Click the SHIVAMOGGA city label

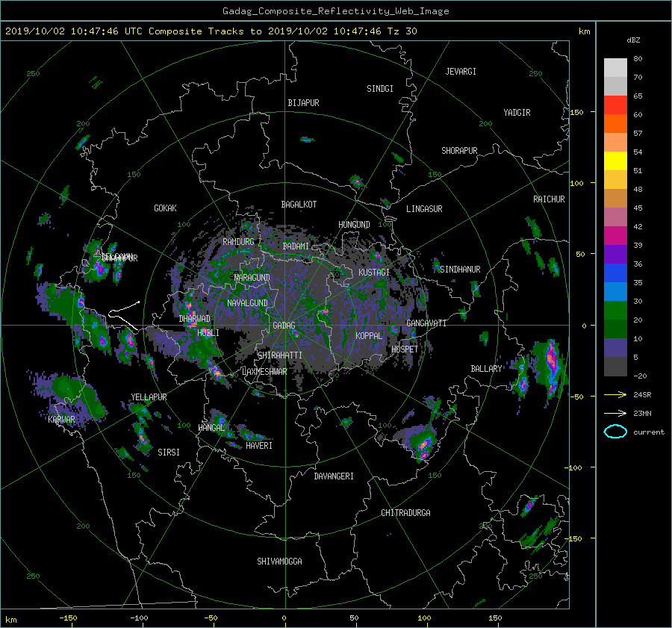coord(279,562)
